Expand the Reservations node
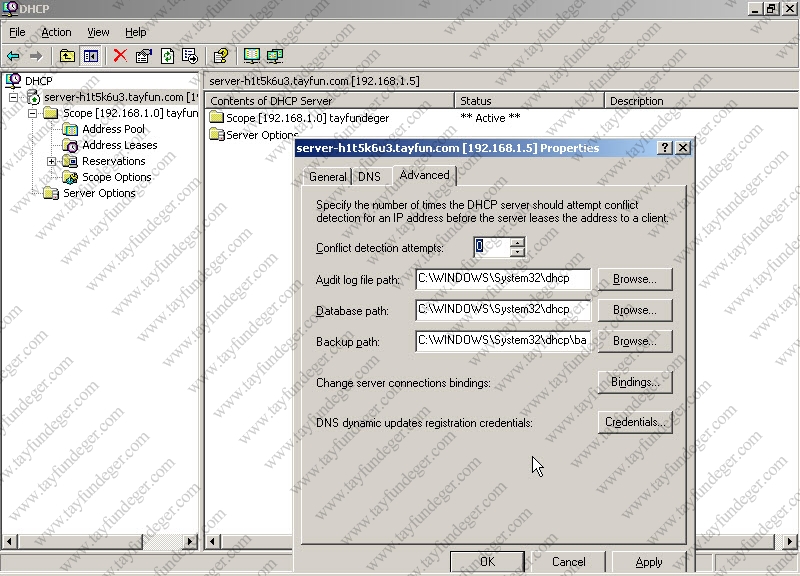 (x=52, y=161)
